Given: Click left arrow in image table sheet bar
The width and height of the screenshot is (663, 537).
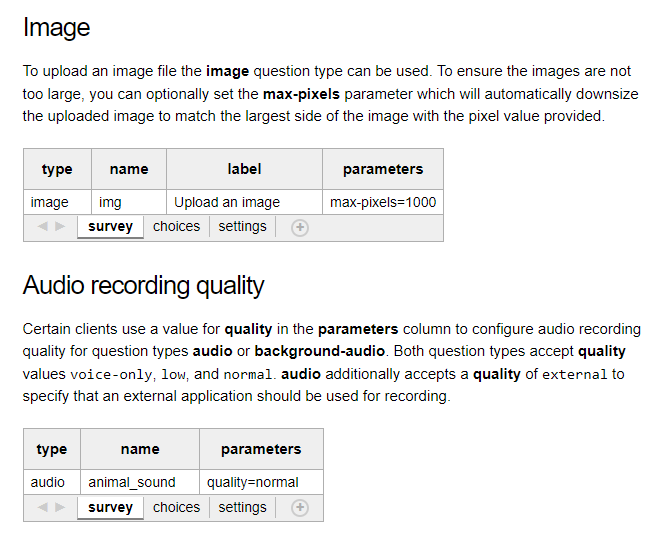Looking at the screenshot, I should point(43,226).
